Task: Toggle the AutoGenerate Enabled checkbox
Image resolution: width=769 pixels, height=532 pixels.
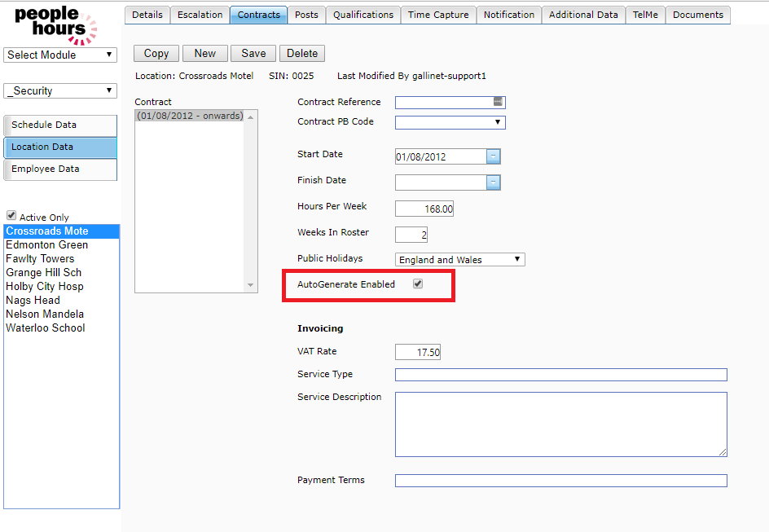Action: point(418,284)
